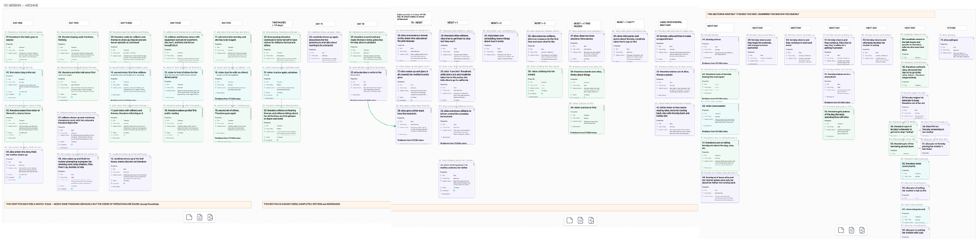Click the lined document icon in the leftmost bottom toolbar
Viewport: 980px width, 239px height.
[200, 217]
